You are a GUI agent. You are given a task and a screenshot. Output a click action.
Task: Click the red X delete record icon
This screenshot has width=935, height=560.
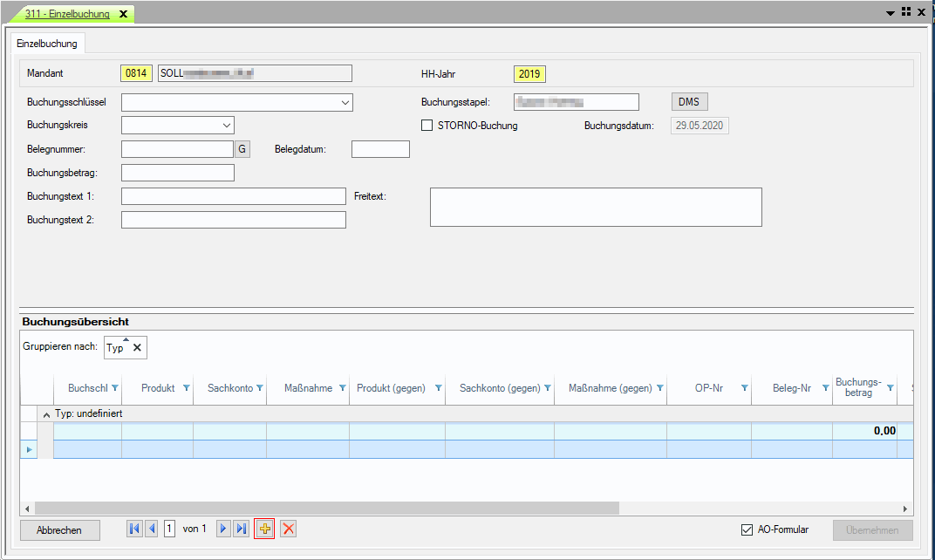pos(289,529)
